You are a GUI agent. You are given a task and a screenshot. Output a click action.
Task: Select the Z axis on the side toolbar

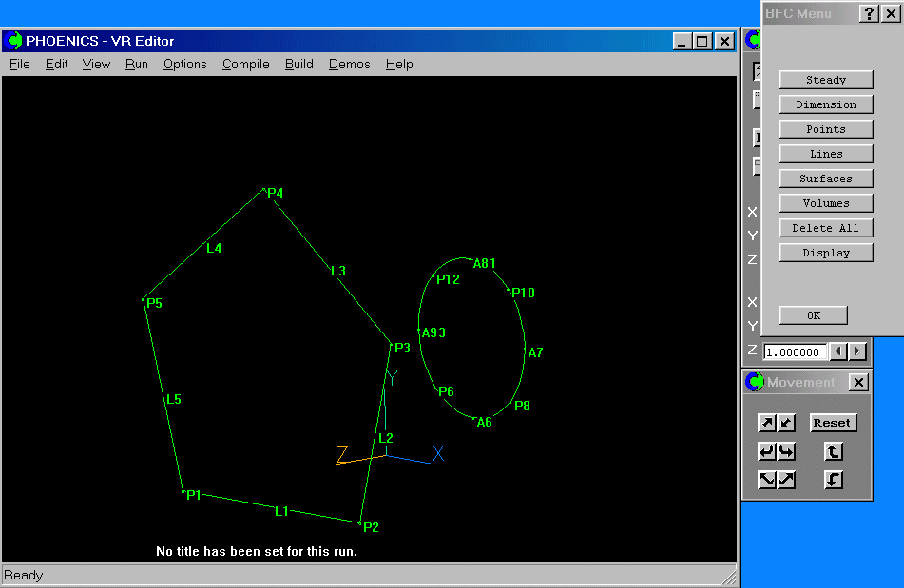[752, 259]
